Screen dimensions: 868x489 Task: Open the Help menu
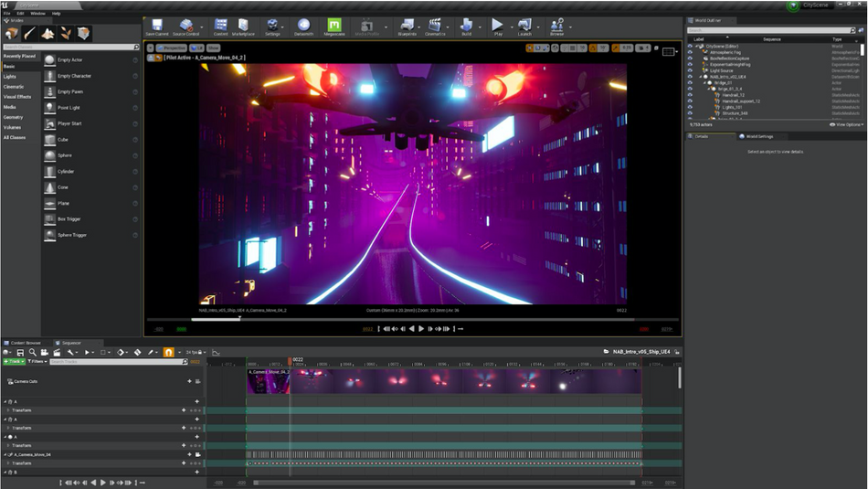56,14
